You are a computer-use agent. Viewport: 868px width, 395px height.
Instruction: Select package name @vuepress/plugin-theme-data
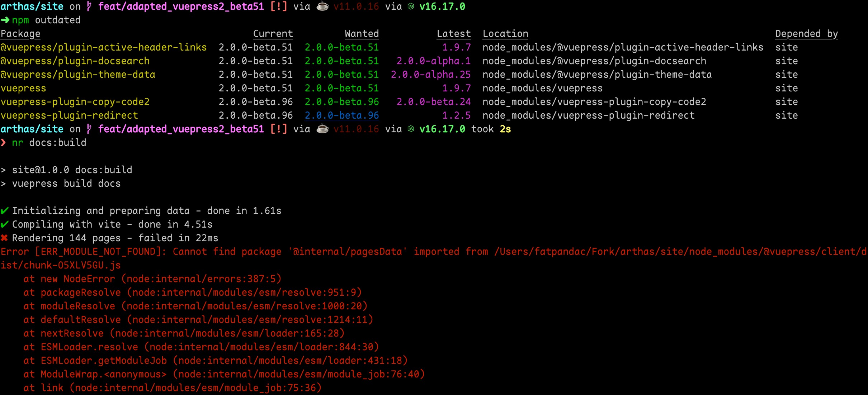click(78, 75)
